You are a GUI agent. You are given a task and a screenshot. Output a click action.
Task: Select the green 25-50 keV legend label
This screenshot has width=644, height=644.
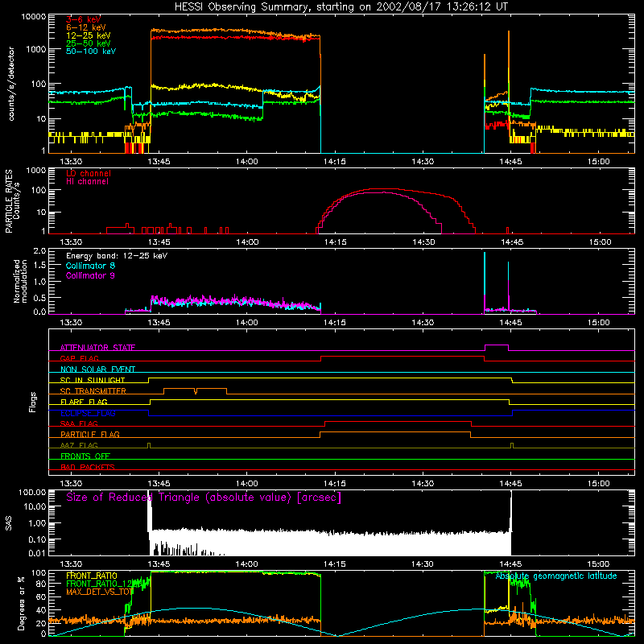point(89,43)
